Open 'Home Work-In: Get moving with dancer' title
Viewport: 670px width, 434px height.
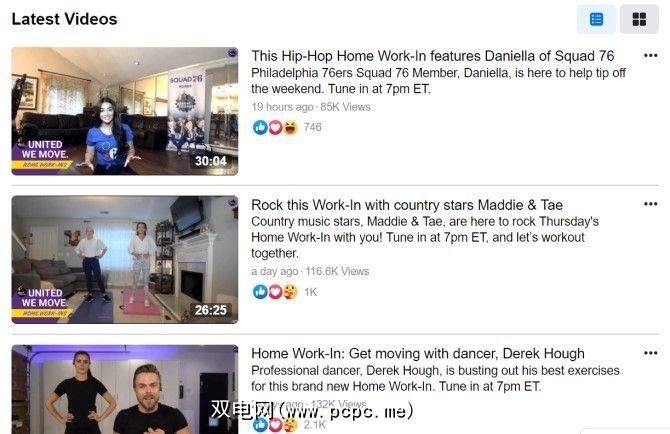click(x=417, y=354)
